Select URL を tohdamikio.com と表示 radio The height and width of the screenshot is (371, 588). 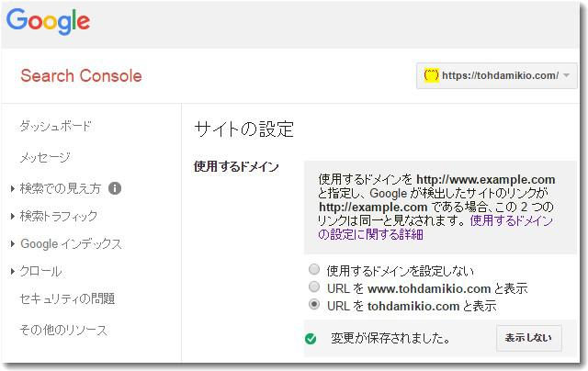coord(314,304)
